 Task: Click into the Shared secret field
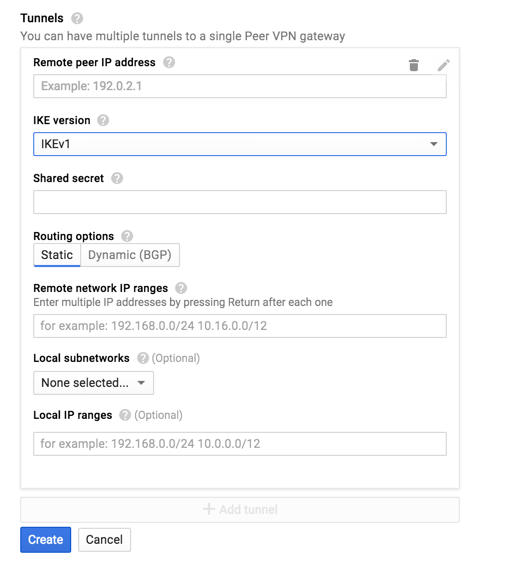240,202
